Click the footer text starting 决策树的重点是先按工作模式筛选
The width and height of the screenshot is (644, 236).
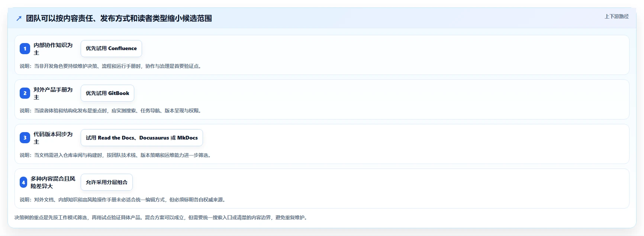[x=162, y=217]
